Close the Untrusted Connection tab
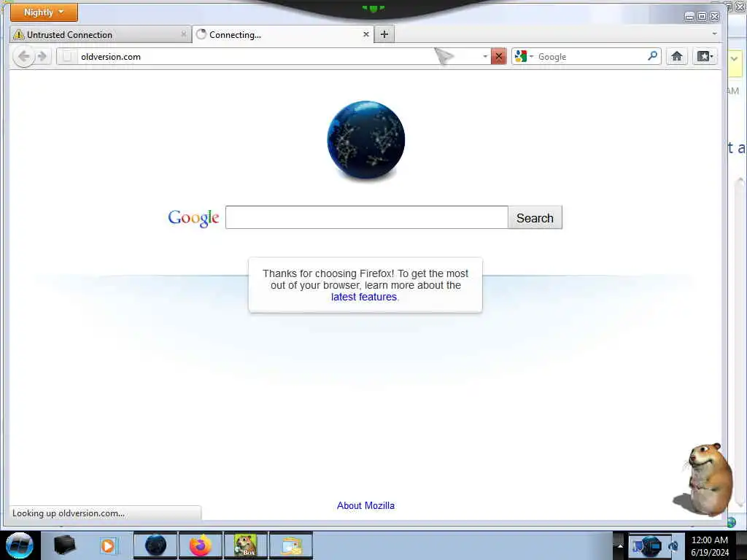Screen dimensions: 747x560 click(x=183, y=34)
